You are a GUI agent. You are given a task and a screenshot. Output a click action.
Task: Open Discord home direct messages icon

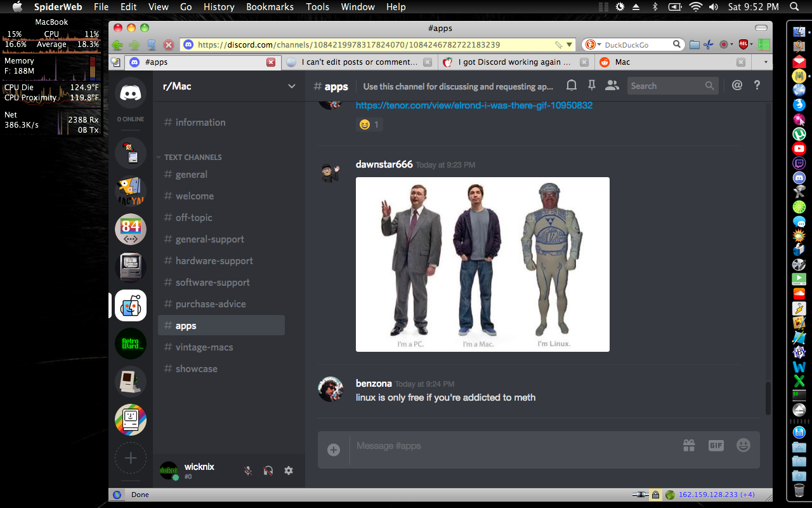tap(131, 93)
